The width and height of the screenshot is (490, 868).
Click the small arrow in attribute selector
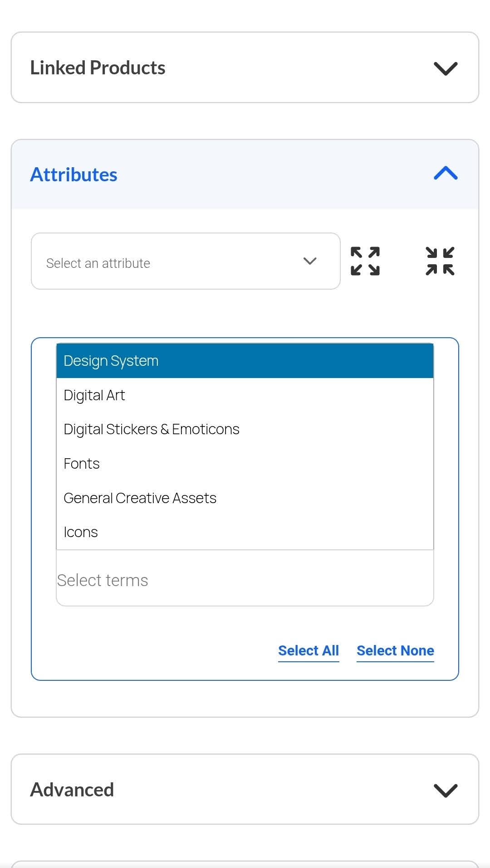coord(310,261)
